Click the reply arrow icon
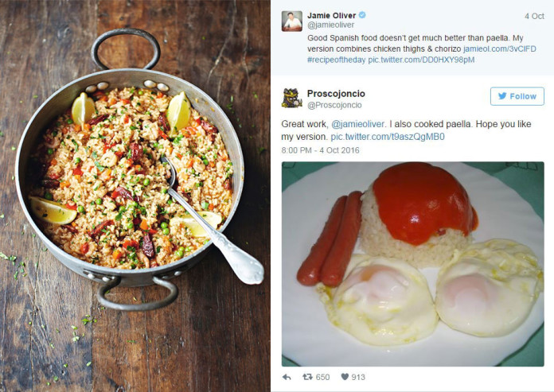The width and height of the screenshot is (554, 392). tap(287, 377)
